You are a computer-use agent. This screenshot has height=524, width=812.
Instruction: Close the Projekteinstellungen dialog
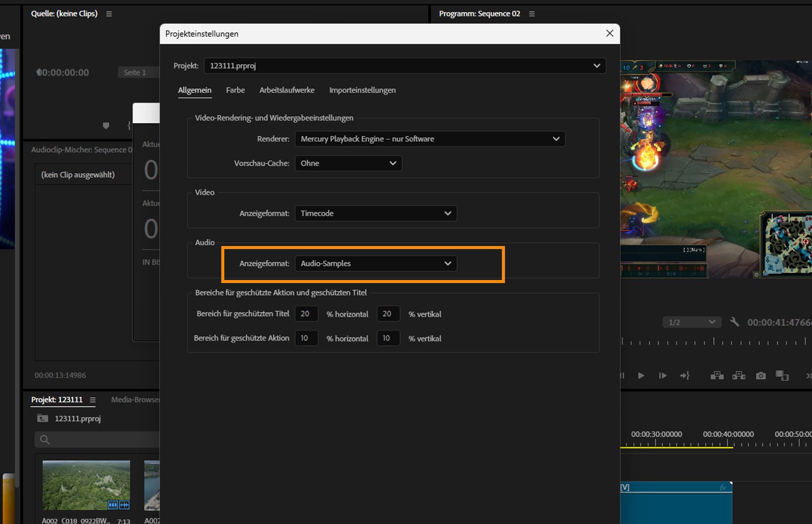(x=610, y=33)
